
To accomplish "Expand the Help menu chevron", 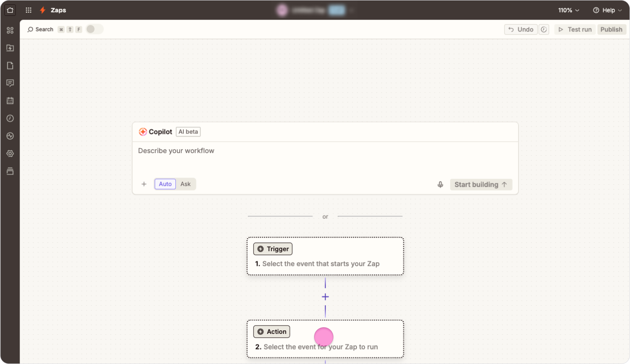I will (620, 10).
